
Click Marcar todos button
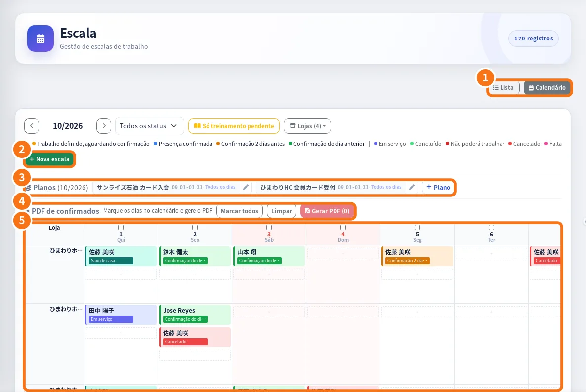[x=240, y=211]
